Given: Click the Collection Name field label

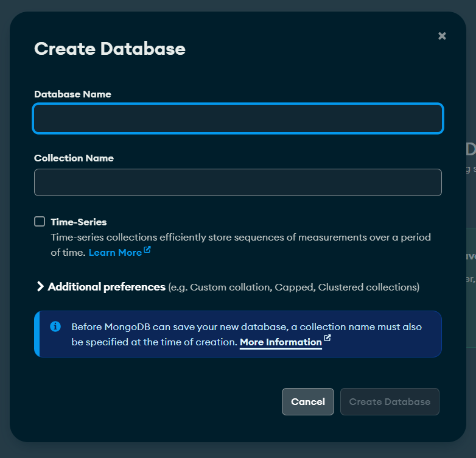Looking at the screenshot, I should pyautogui.click(x=74, y=158).
